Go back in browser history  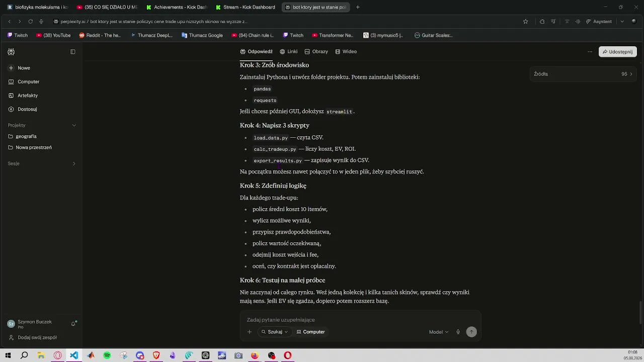(x=9, y=22)
